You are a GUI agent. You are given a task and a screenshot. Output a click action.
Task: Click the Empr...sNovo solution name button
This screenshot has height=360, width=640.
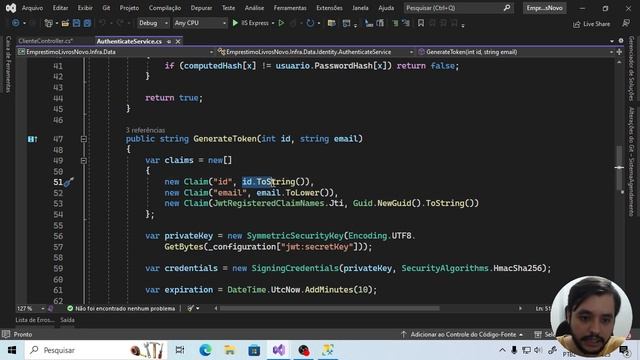point(544,8)
